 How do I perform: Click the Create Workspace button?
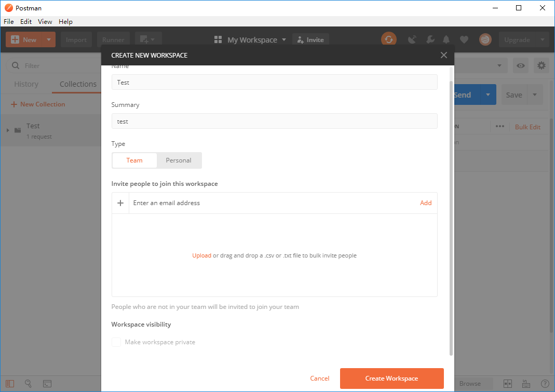click(x=392, y=378)
